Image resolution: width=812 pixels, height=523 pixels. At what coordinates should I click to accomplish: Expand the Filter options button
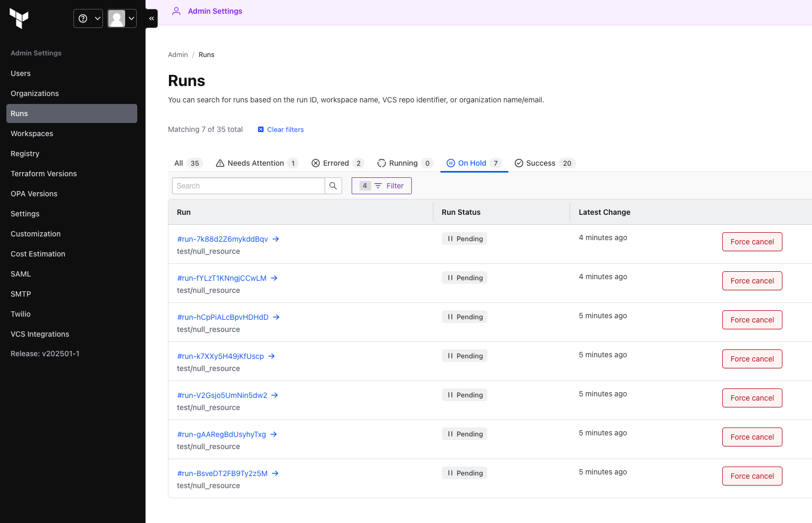(382, 186)
